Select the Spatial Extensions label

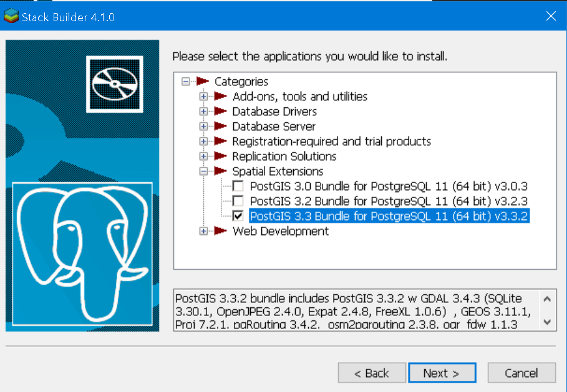point(278,171)
